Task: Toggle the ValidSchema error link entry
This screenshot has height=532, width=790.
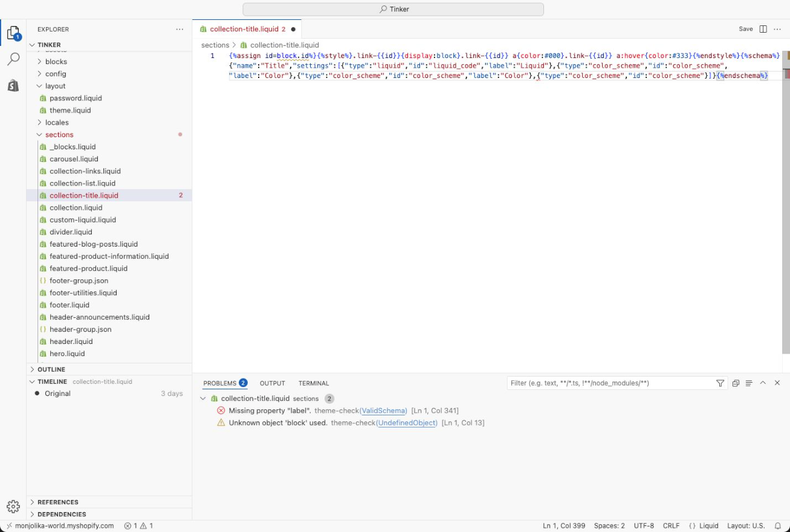Action: tap(383, 410)
